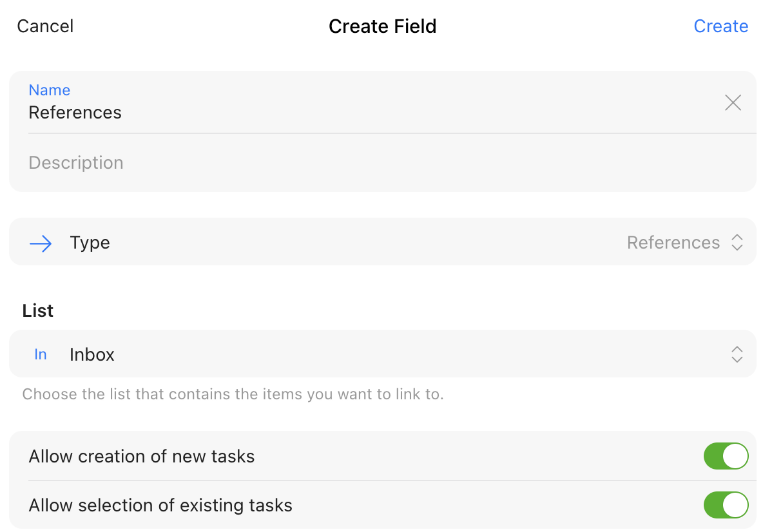Click the blue Name field label
The width and height of the screenshot is (763, 532).
50,90
